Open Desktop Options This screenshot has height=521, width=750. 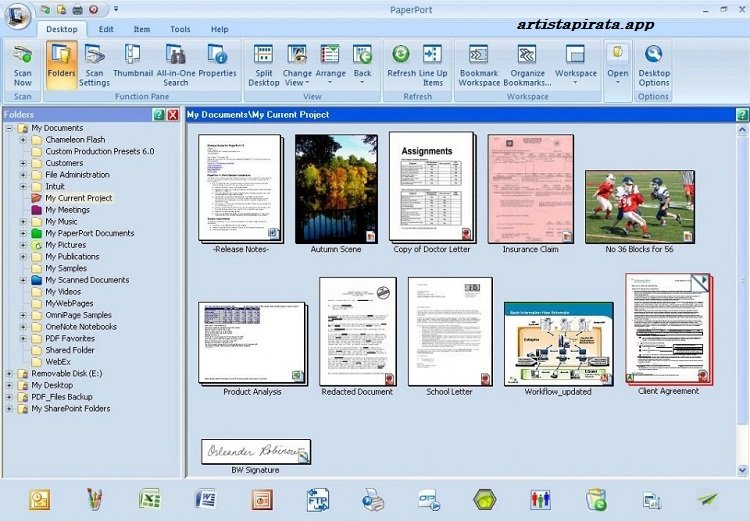click(653, 66)
